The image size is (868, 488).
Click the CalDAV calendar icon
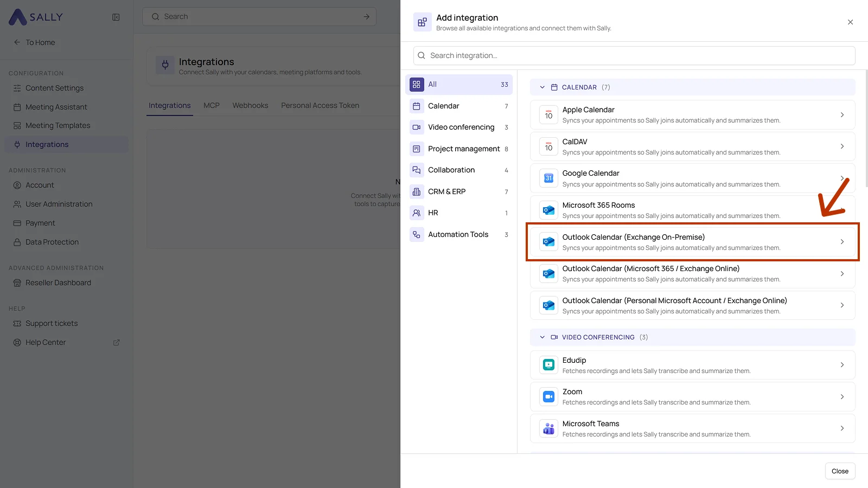pyautogui.click(x=548, y=146)
